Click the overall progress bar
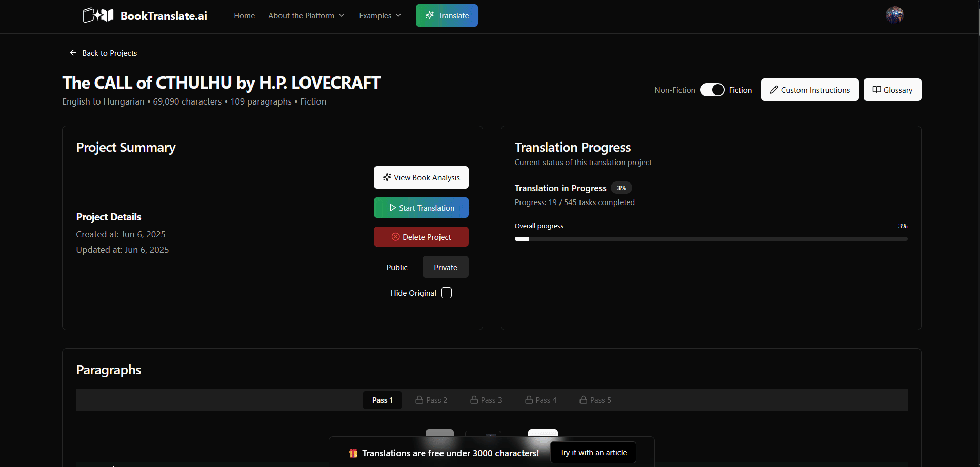This screenshot has width=980, height=467. (711, 239)
